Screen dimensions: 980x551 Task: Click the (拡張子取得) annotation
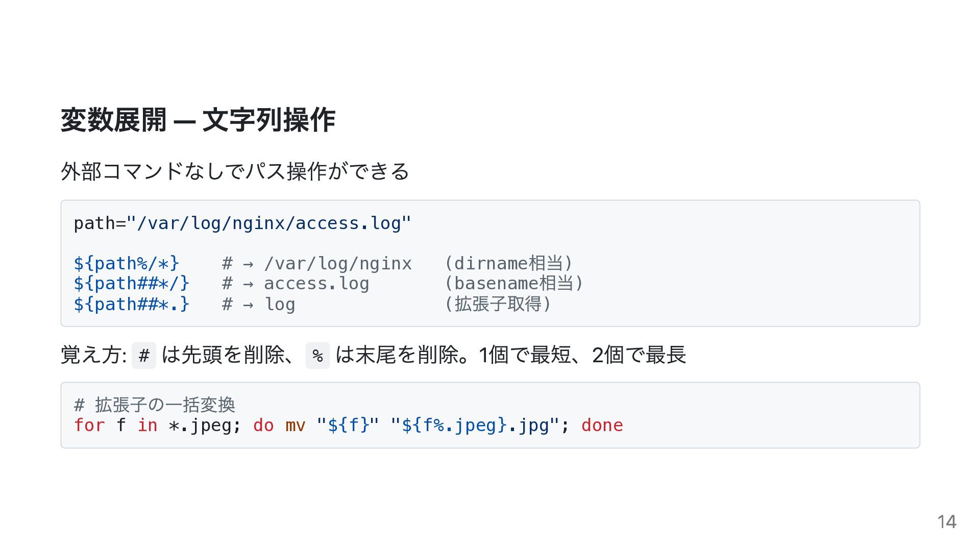498,304
